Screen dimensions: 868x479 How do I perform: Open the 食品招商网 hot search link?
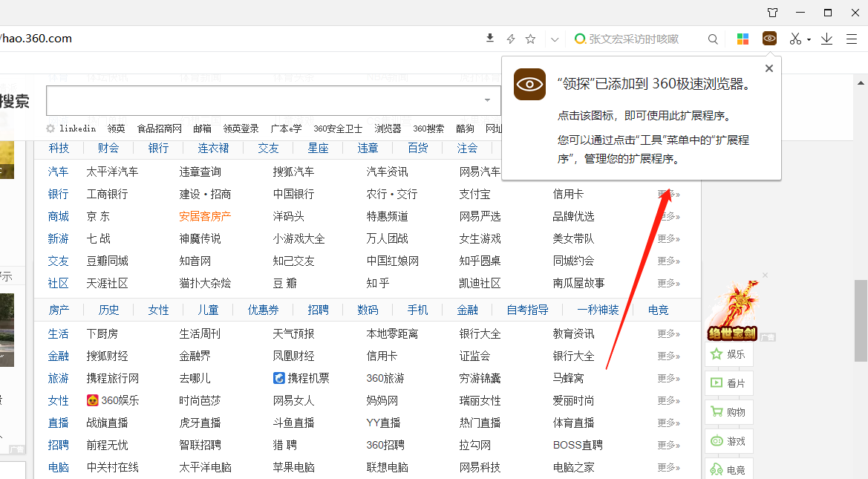coord(160,128)
